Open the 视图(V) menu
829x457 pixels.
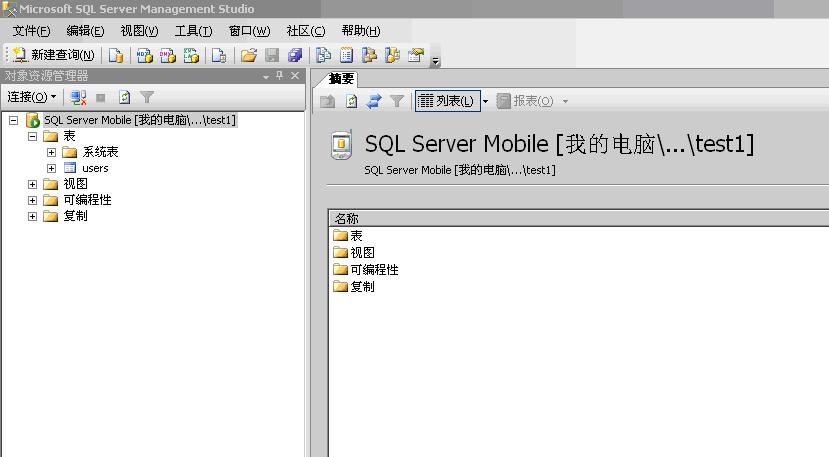pyautogui.click(x=139, y=31)
